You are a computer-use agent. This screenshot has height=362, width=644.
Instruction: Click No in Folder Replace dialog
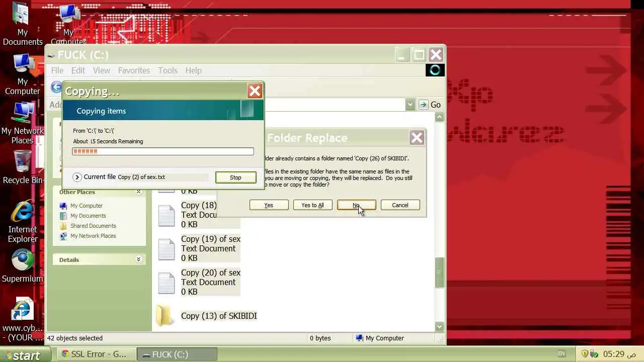coord(356,205)
